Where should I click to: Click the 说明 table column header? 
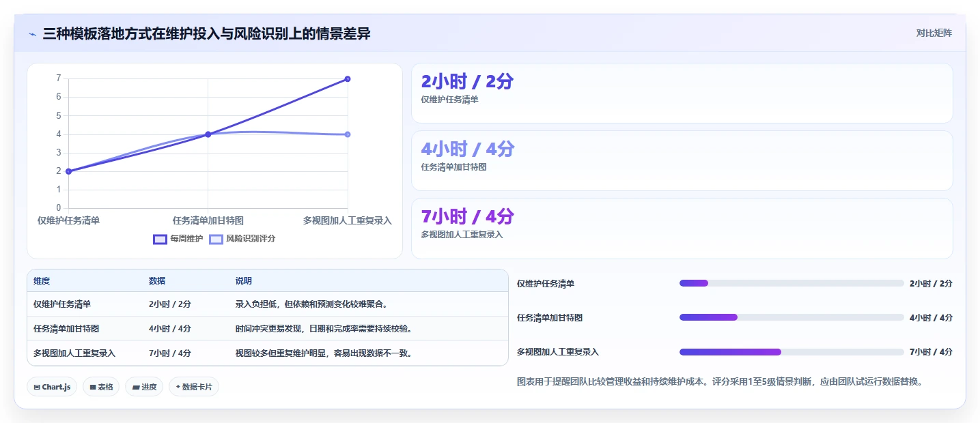[244, 281]
